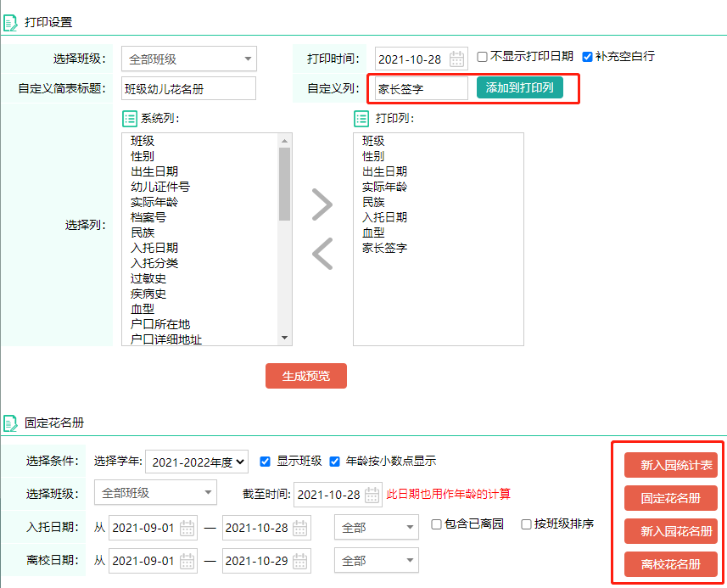Click the 打印列 list icon
The height and width of the screenshot is (588, 727).
point(361,119)
